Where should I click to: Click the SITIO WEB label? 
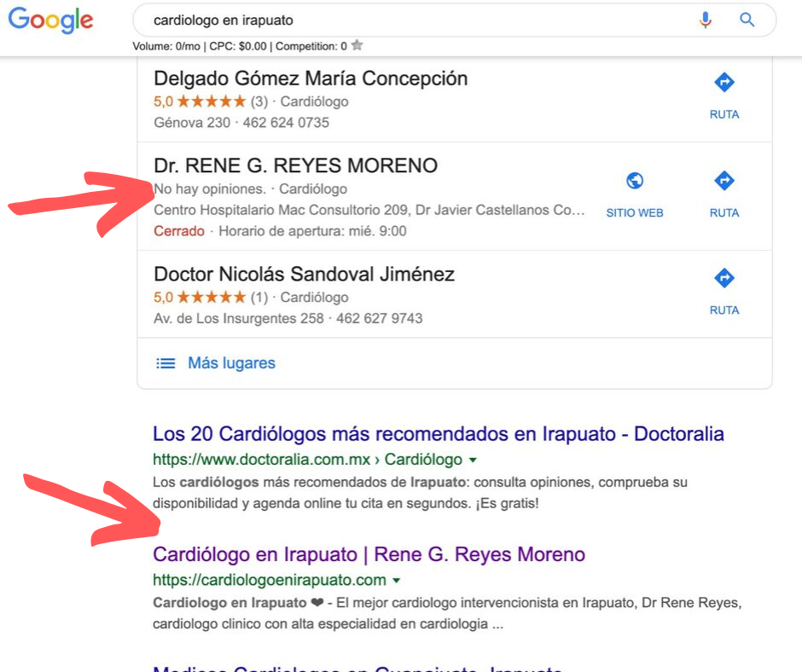[635, 212]
